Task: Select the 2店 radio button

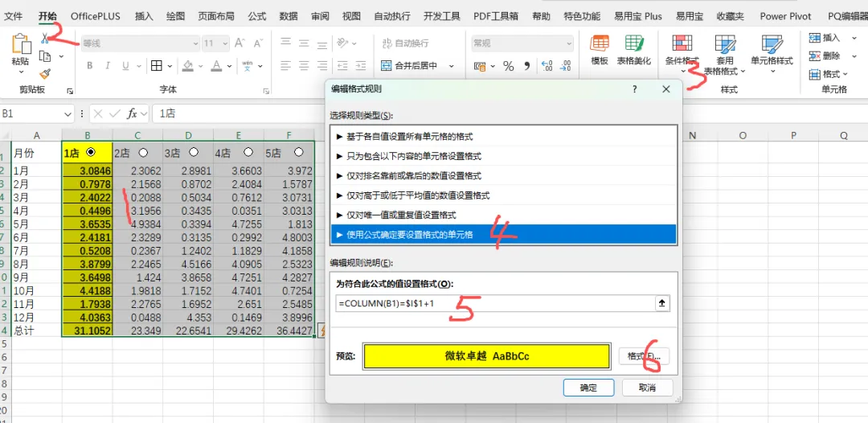Action: (x=143, y=152)
